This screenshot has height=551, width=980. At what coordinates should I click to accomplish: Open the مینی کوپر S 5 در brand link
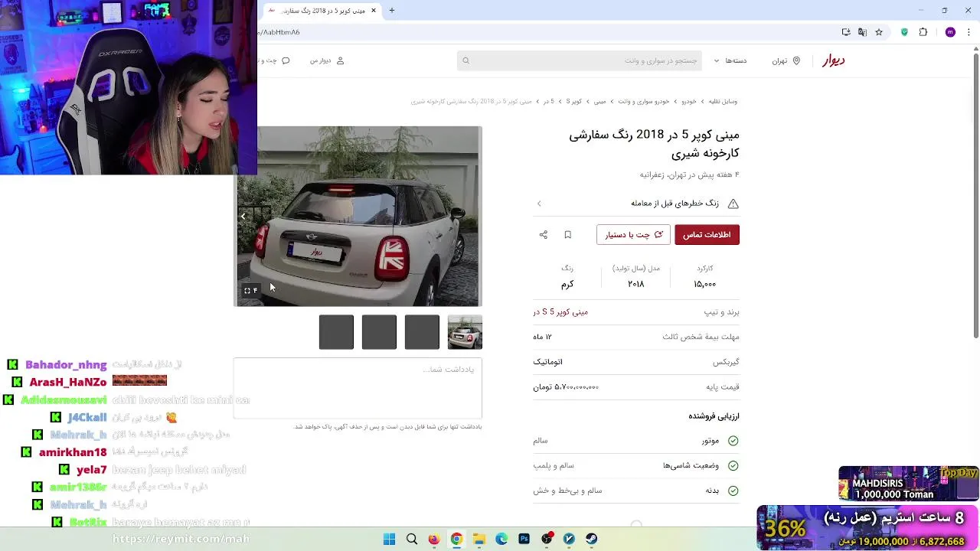pos(560,312)
